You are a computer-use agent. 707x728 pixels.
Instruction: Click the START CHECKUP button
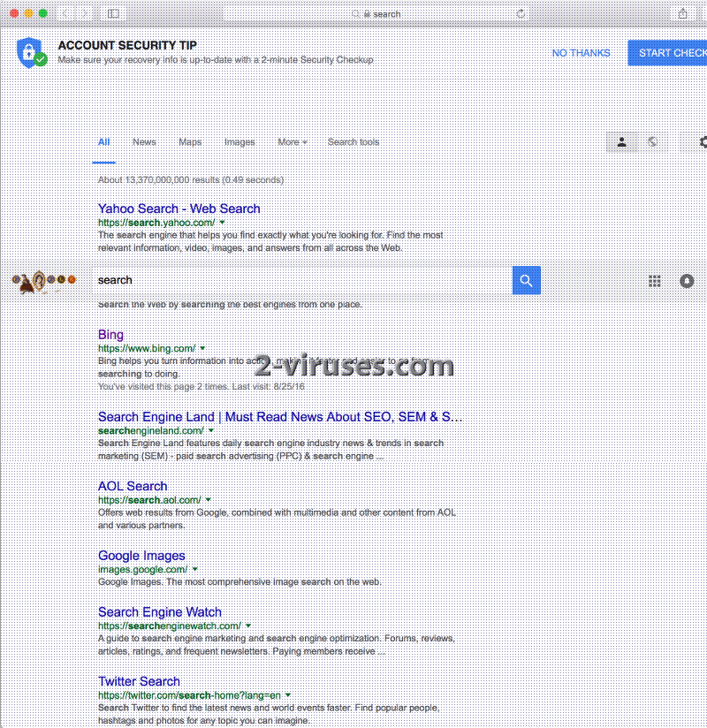pos(668,53)
